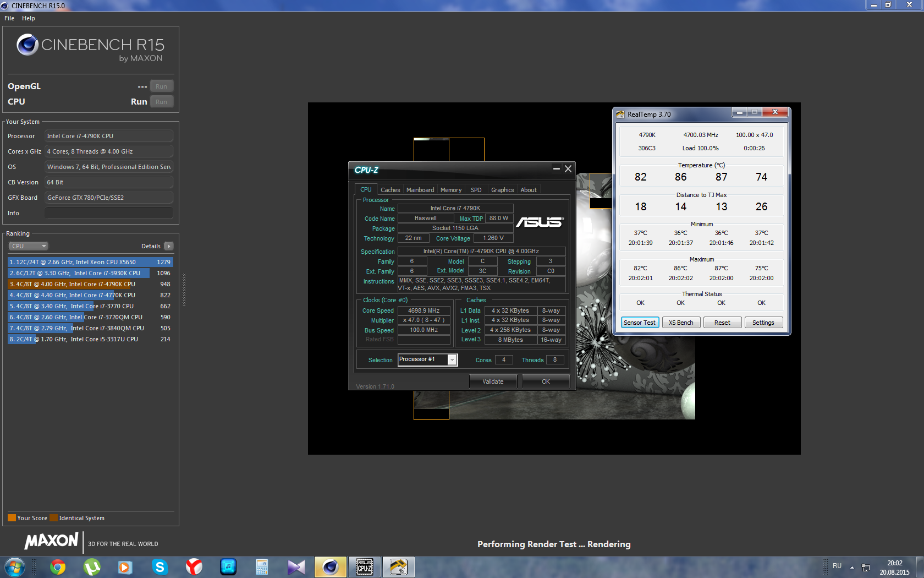Image resolution: width=924 pixels, height=578 pixels.
Task: Launch Skype from the taskbar
Action: [159, 566]
